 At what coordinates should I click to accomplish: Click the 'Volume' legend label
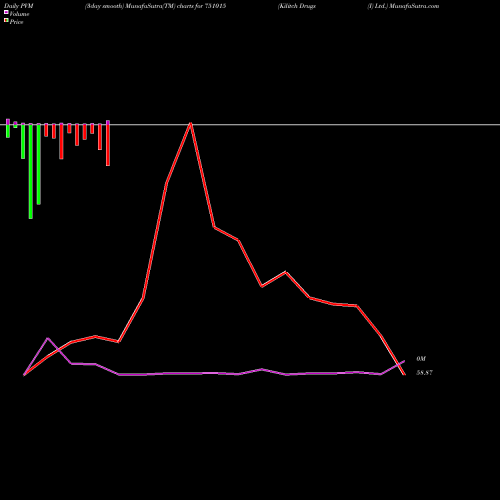pyautogui.click(x=19, y=14)
